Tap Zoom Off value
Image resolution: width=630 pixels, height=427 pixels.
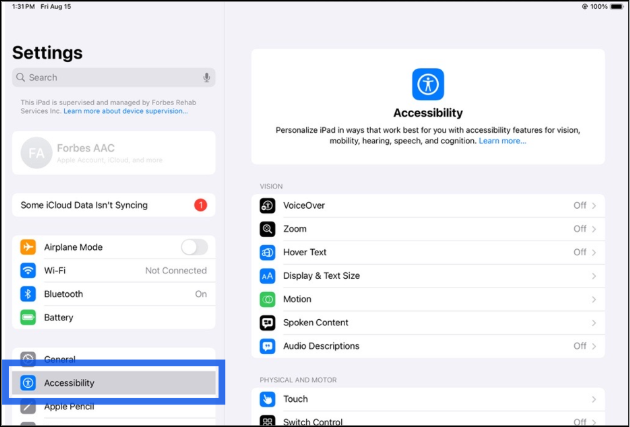tap(580, 229)
